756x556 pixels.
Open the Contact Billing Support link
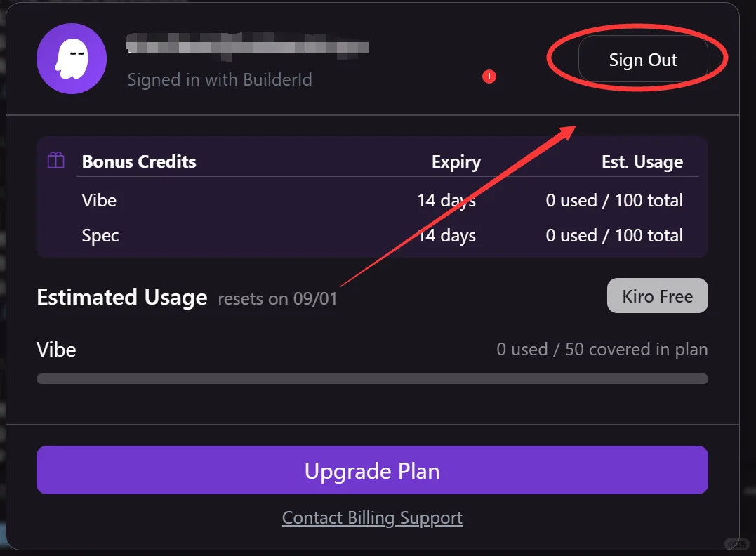point(372,518)
